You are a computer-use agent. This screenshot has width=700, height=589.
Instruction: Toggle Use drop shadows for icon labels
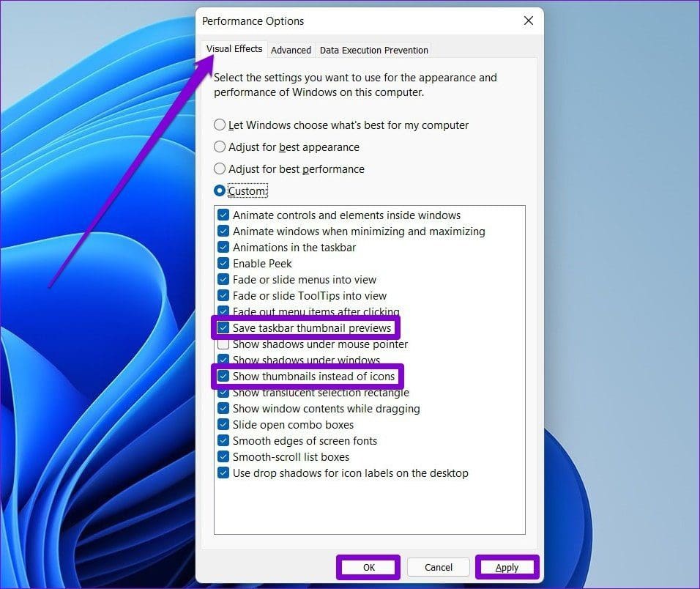point(223,473)
